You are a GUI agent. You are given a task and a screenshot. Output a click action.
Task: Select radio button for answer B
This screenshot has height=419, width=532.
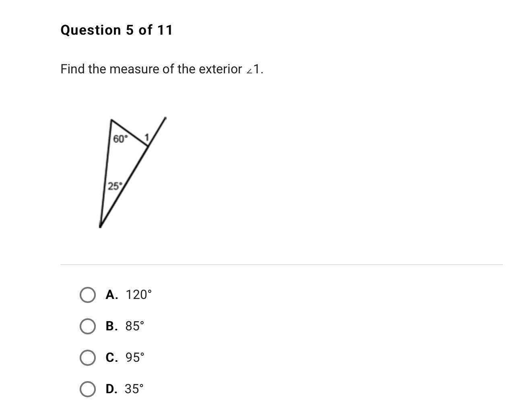(x=88, y=326)
